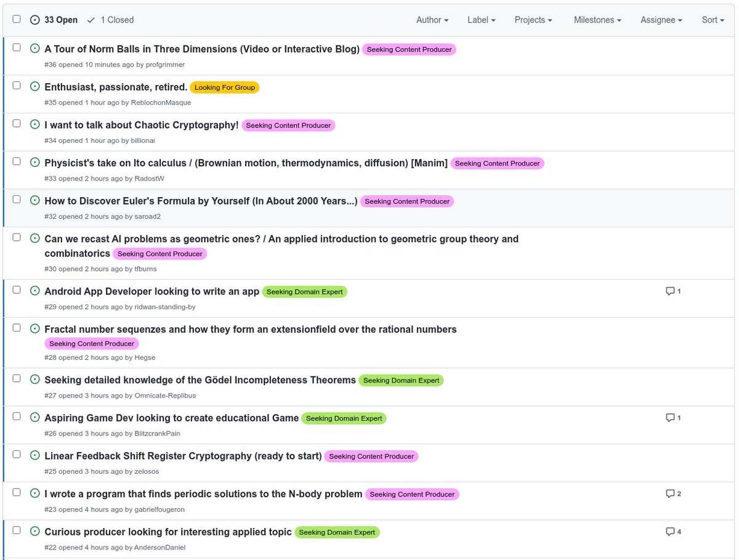This screenshot has width=739, height=560.
Task: Open author gabrielfougeron's issues
Action: pos(160,509)
